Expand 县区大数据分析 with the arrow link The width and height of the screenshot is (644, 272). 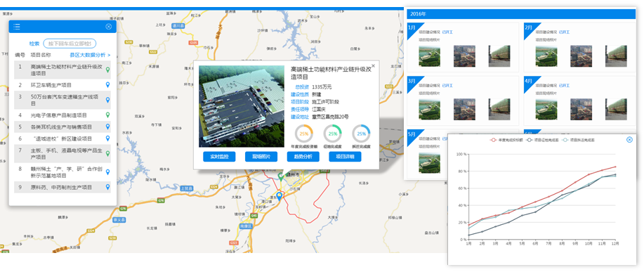[90, 55]
